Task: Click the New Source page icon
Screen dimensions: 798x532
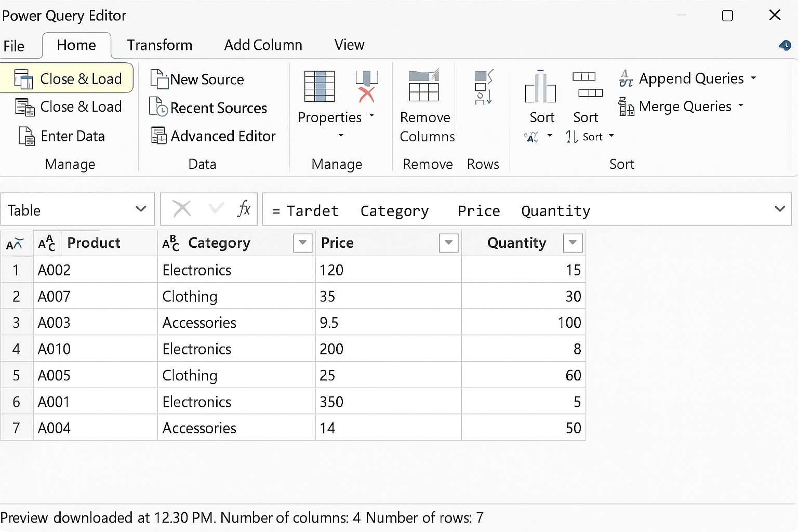Action: point(159,79)
